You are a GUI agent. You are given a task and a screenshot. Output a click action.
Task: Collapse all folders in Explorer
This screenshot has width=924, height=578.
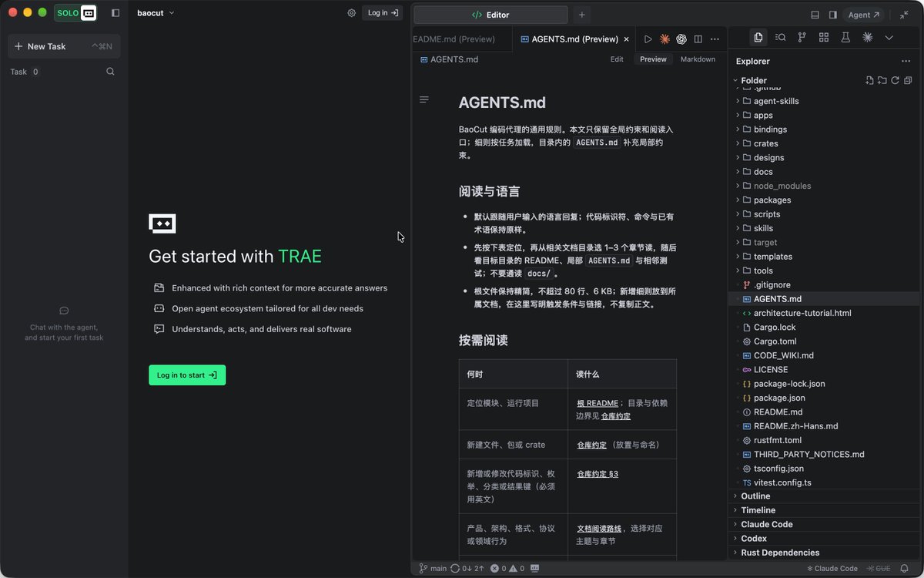[908, 80]
